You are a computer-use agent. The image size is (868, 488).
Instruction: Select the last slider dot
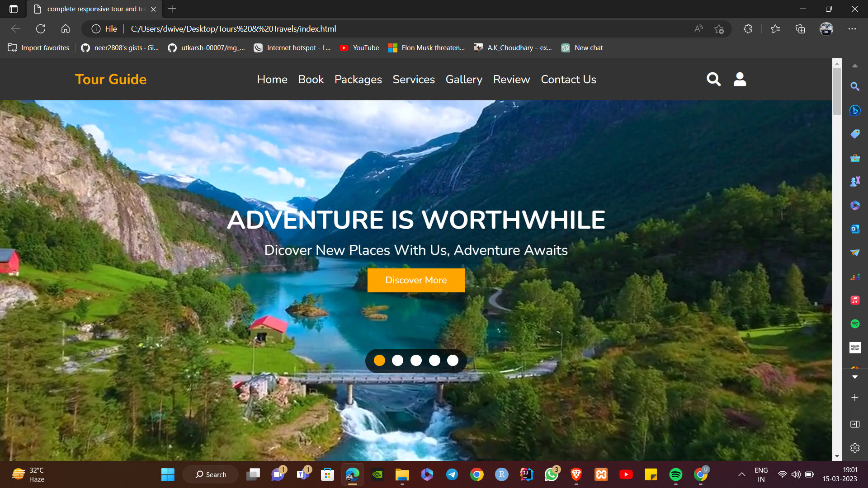pyautogui.click(x=453, y=360)
